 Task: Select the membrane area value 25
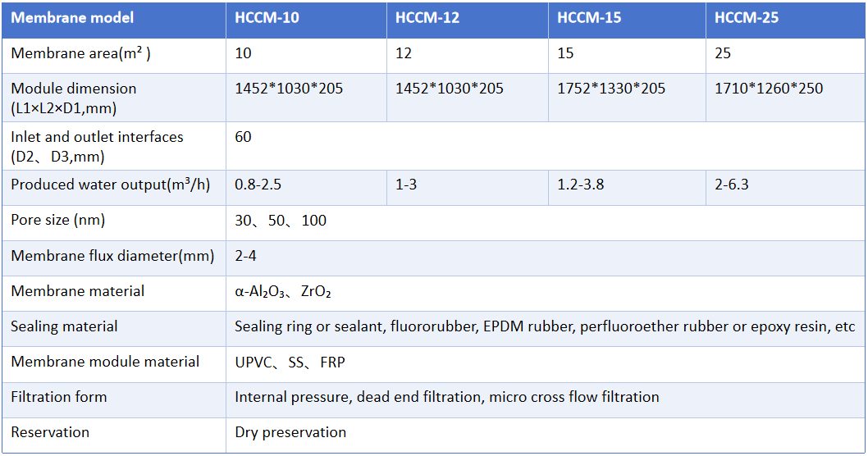click(723, 53)
